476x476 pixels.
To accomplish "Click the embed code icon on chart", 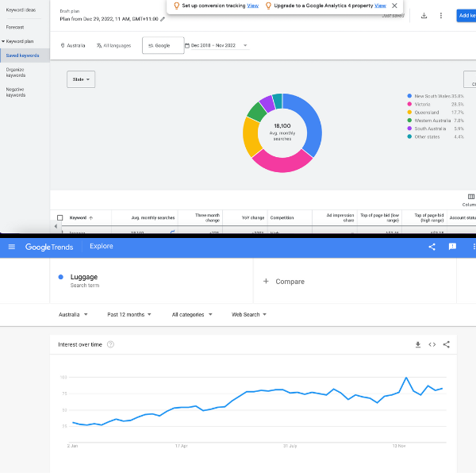I will [432, 344].
